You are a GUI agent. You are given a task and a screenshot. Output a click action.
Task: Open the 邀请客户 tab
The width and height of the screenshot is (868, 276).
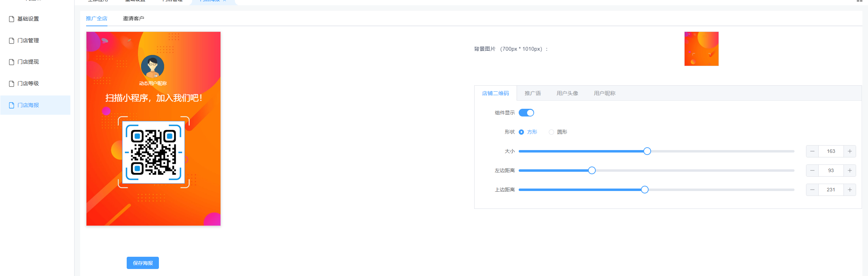pyautogui.click(x=133, y=19)
